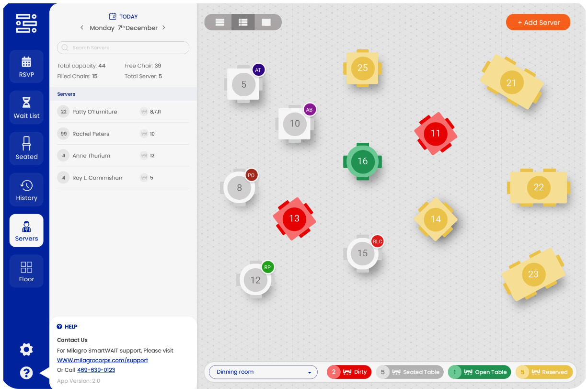The height and width of the screenshot is (389, 588).
Task: Select reserved table 22
Action: pos(539,187)
